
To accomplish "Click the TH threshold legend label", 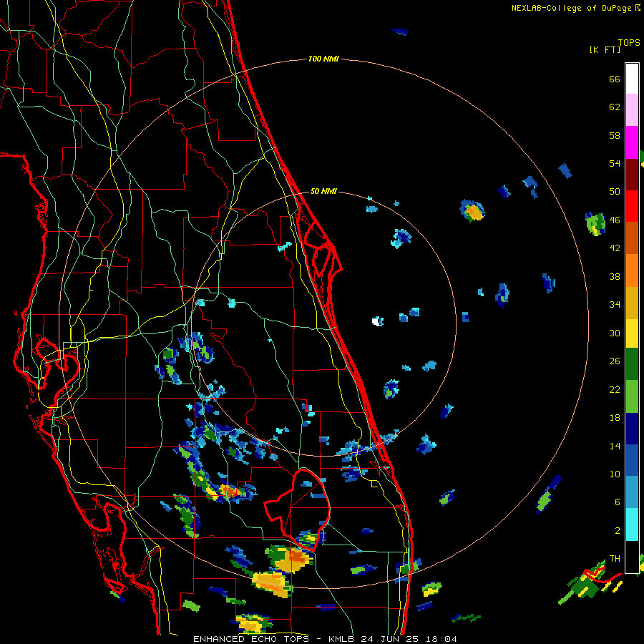I will click(x=615, y=558).
